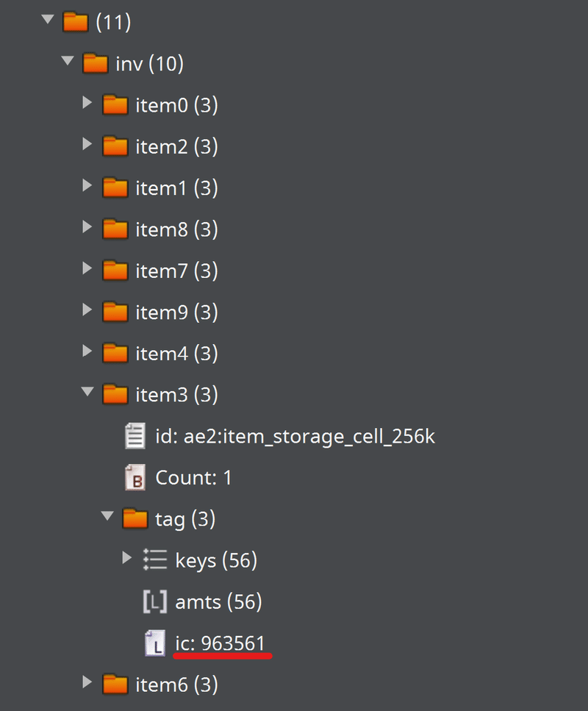Image resolution: width=588 pixels, height=711 pixels.
Task: Click the folder icon of inv (10)
Action: click(x=95, y=62)
